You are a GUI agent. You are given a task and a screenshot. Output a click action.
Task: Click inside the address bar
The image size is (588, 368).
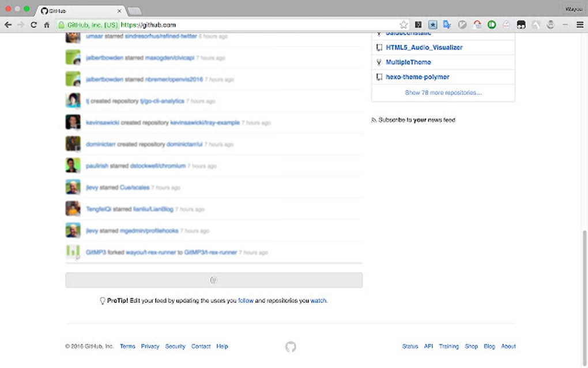point(231,25)
